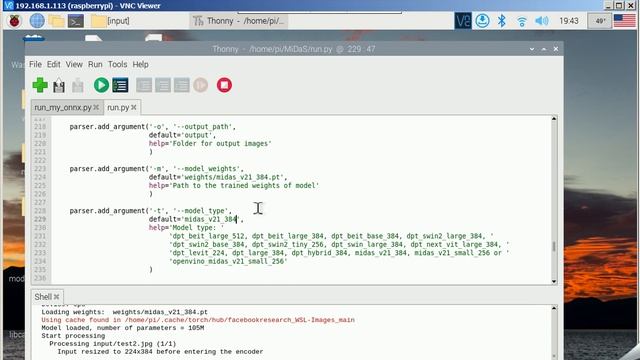Open file using Thonny Load icon
Image resolution: width=640 pixels, height=360 pixels.
(x=59, y=85)
